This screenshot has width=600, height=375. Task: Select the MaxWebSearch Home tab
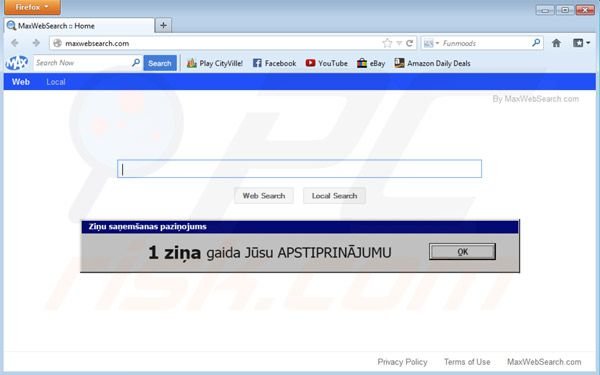click(79, 26)
